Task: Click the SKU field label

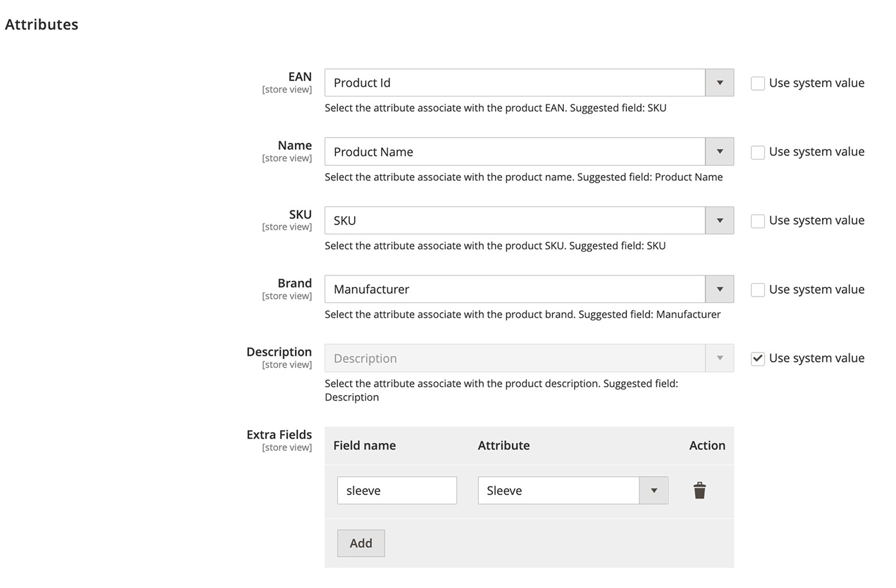Action: coord(301,214)
